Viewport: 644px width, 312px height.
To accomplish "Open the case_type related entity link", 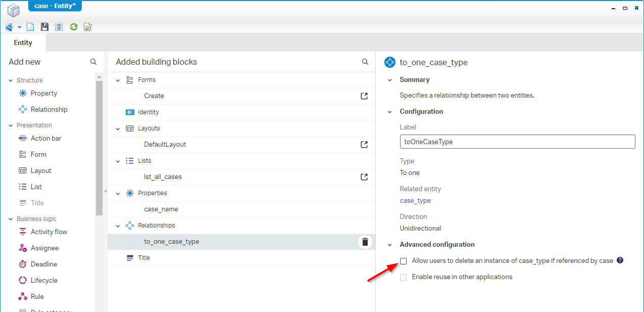I will [x=415, y=201].
